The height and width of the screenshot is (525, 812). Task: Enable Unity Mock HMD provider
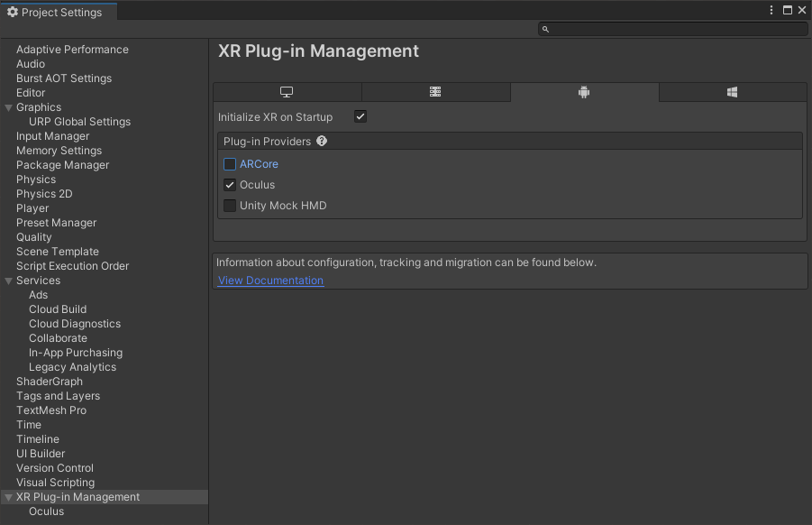point(230,206)
